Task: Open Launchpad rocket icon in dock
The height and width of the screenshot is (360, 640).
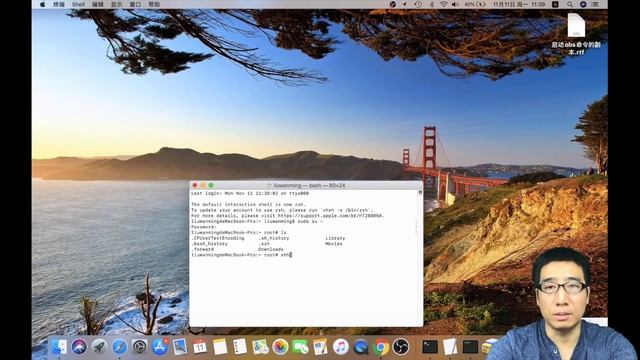Action: click(x=99, y=347)
